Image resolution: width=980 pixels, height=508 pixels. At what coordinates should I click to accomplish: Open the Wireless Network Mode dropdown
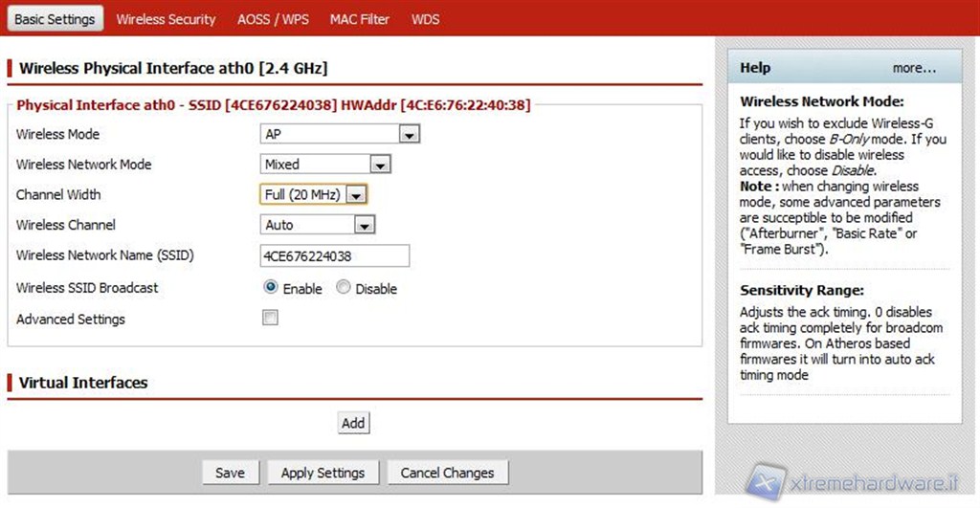325,165
